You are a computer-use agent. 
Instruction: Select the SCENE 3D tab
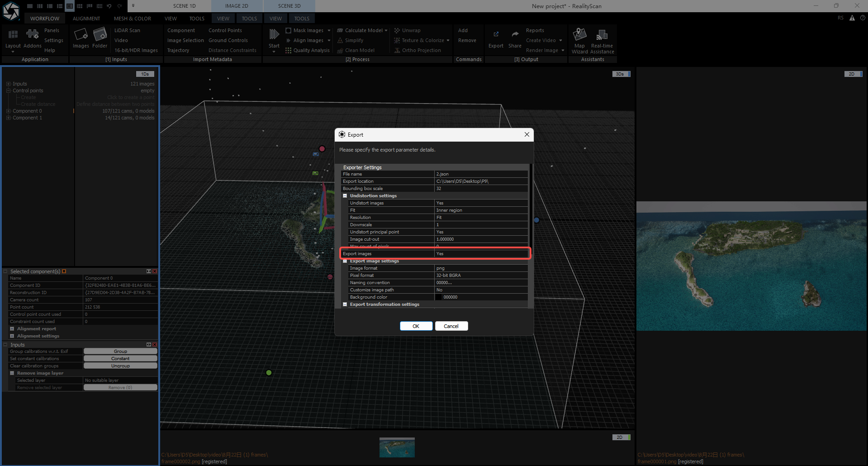(289, 6)
